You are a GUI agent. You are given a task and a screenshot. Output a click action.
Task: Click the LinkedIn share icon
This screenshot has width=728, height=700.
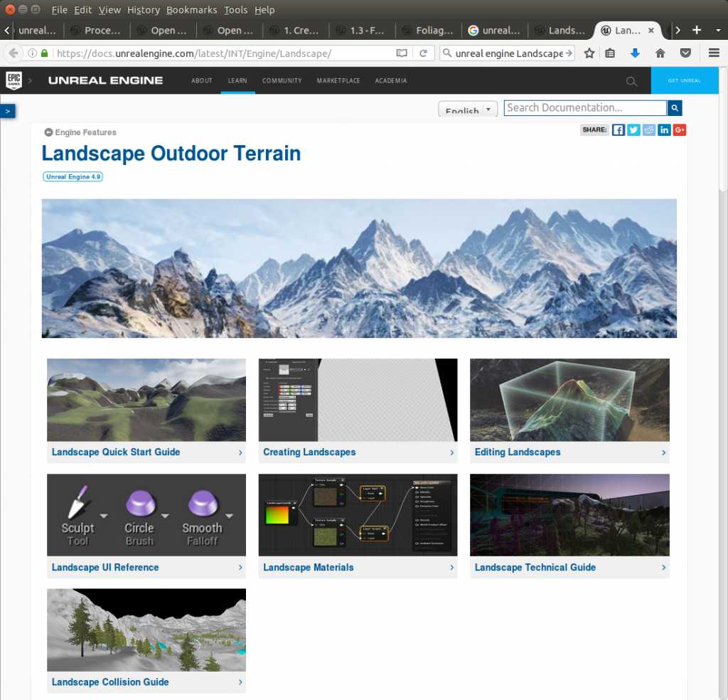(664, 129)
